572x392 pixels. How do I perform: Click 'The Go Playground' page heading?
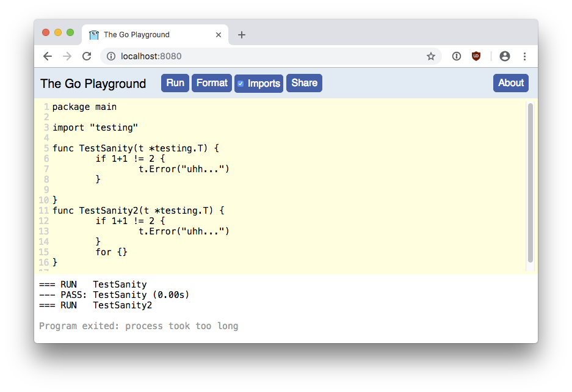coord(93,84)
